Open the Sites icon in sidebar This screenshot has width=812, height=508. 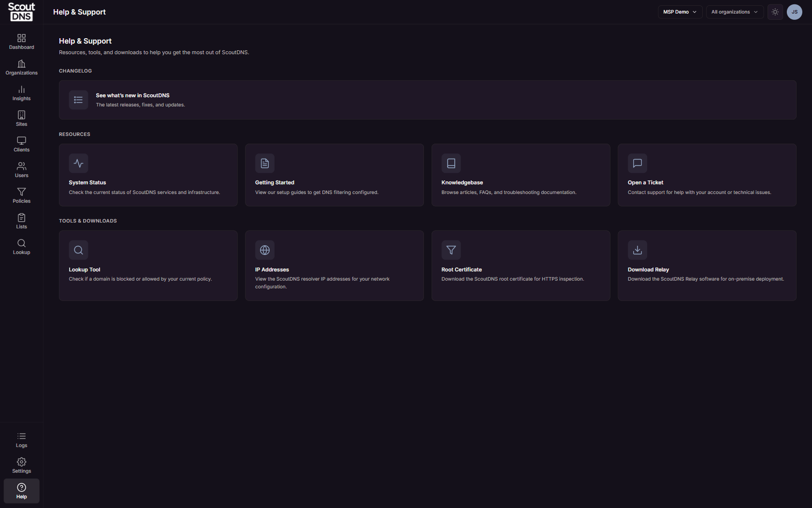pos(21,115)
